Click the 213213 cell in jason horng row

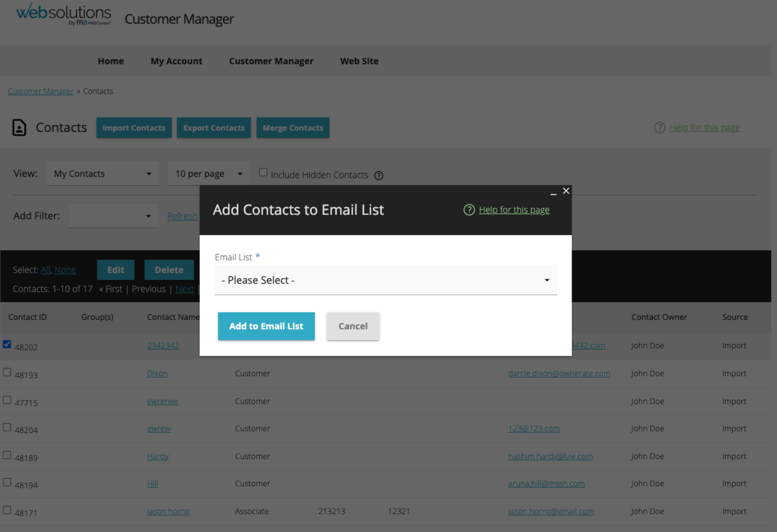pyautogui.click(x=332, y=512)
